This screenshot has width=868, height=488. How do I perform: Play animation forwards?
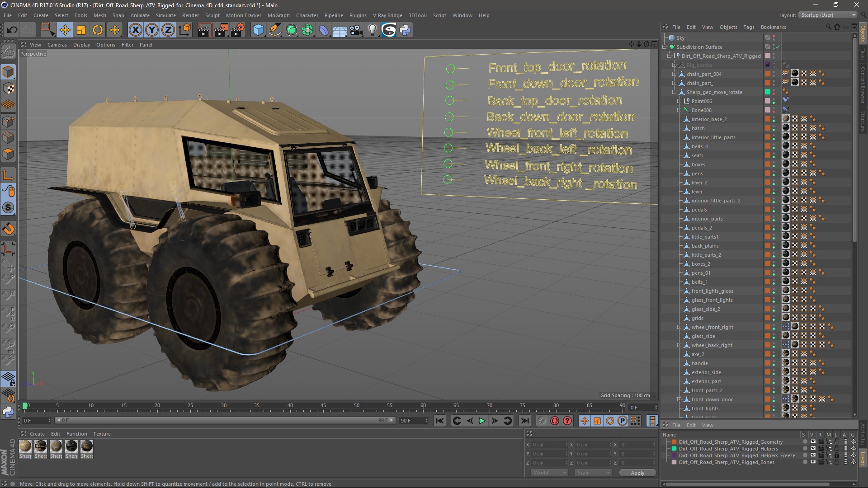(482, 421)
